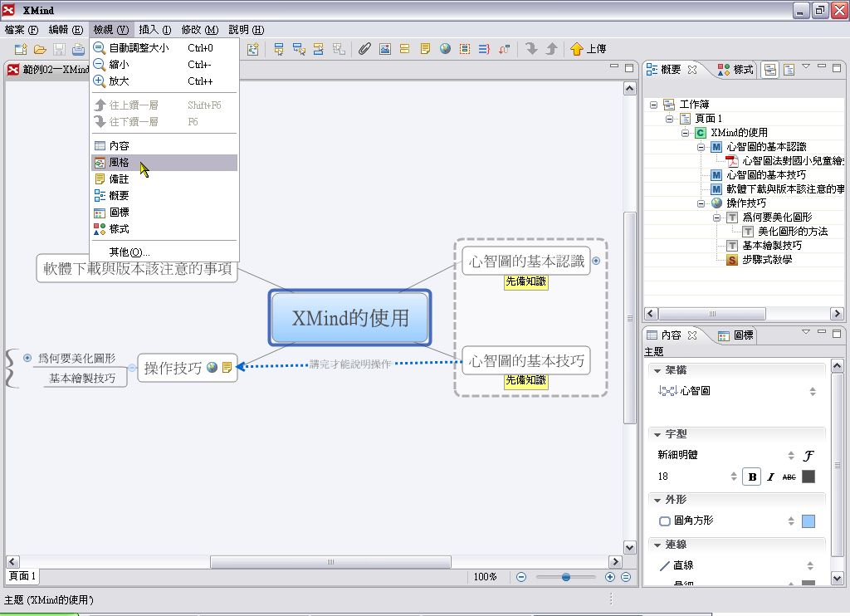This screenshot has width=850, height=616.
Task: Click the 上傳 upload toolbar button
Action: click(588, 49)
